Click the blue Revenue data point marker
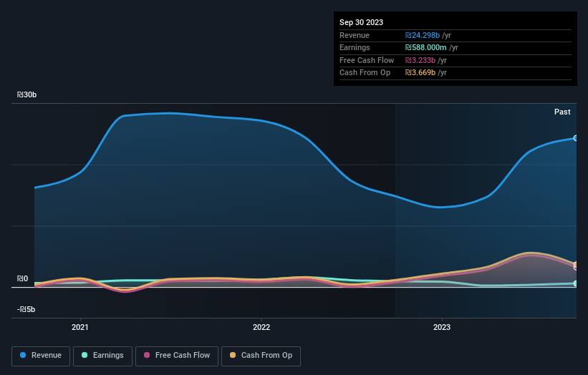 576,138
